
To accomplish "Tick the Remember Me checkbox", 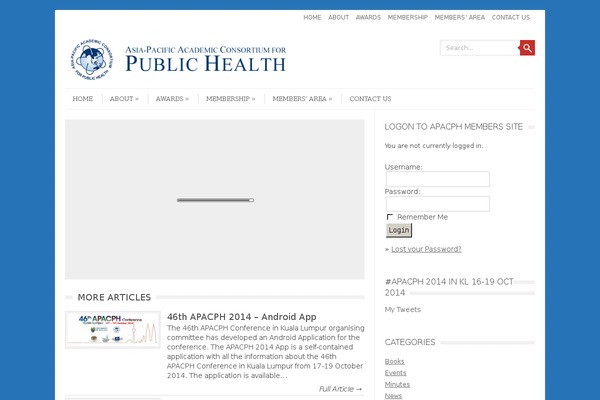I will (x=390, y=217).
